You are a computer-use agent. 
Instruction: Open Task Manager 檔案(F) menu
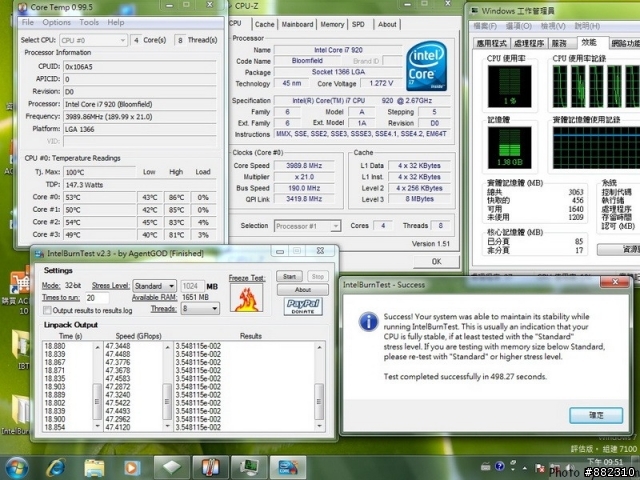485,26
